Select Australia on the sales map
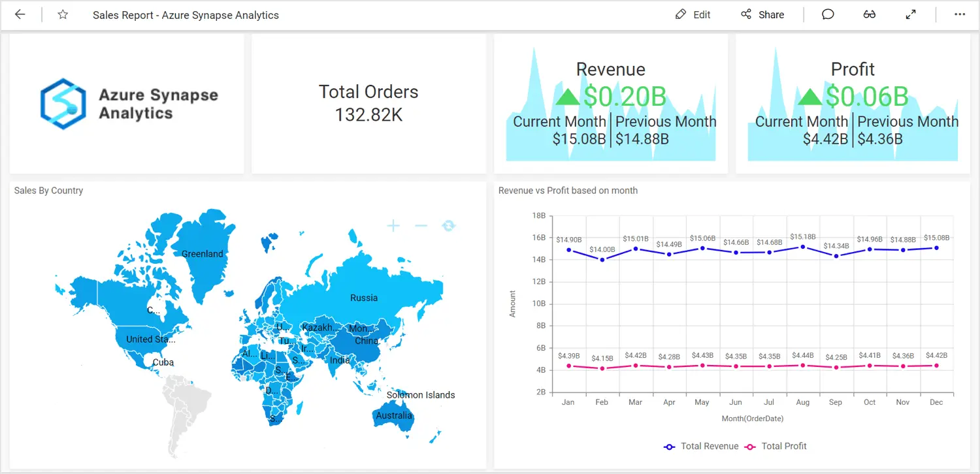 394,416
